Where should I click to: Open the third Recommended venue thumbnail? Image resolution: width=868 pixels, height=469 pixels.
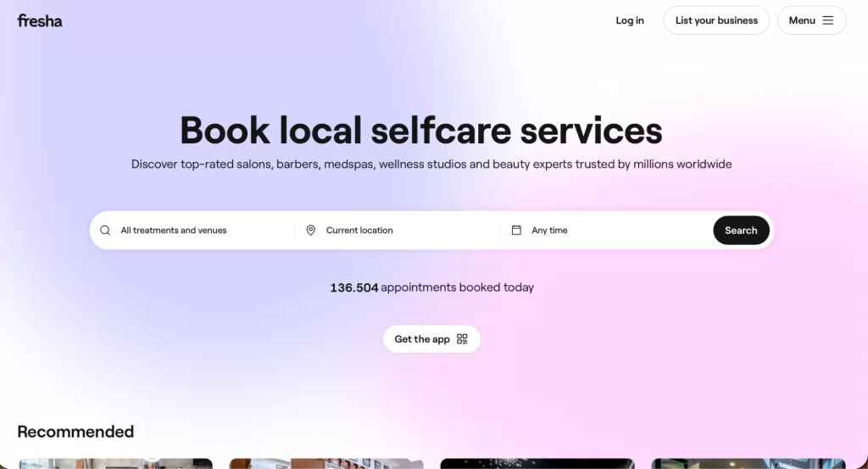(537, 463)
